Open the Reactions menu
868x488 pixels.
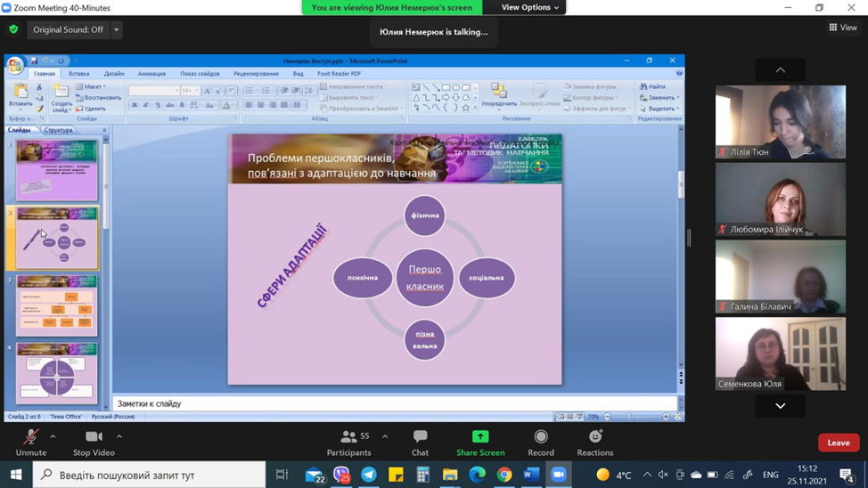point(594,437)
